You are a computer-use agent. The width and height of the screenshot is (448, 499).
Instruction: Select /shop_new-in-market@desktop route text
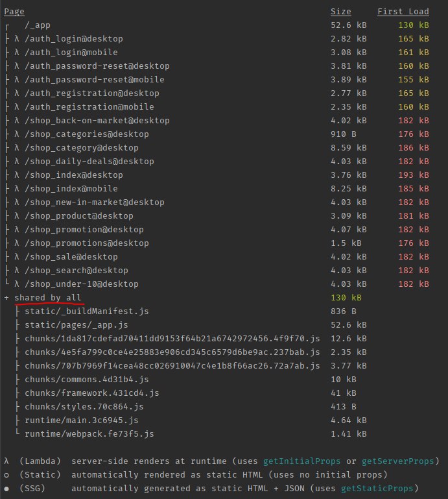(95, 202)
